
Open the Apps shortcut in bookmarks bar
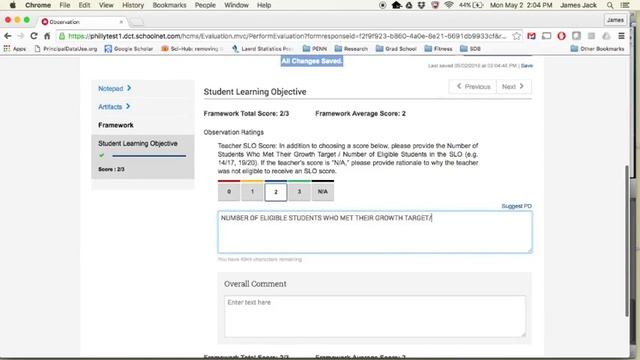(15, 49)
